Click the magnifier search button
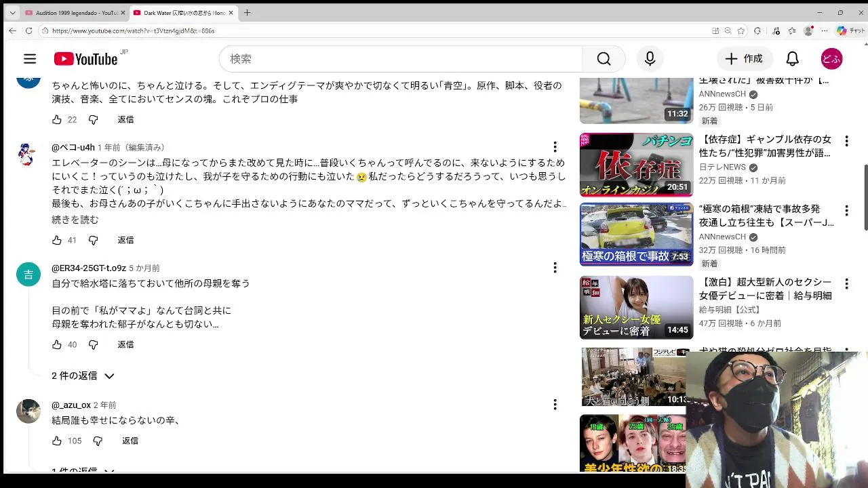868x488 pixels. [604, 59]
